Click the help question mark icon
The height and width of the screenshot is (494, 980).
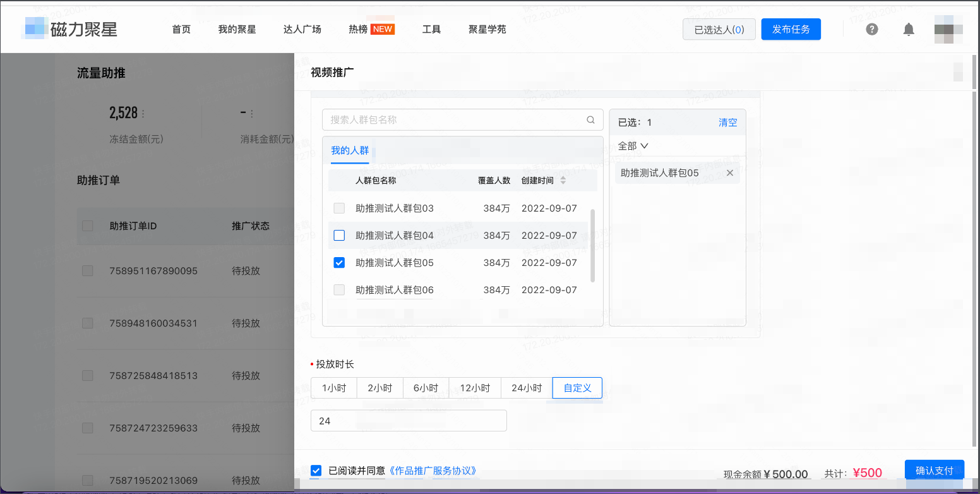872,29
